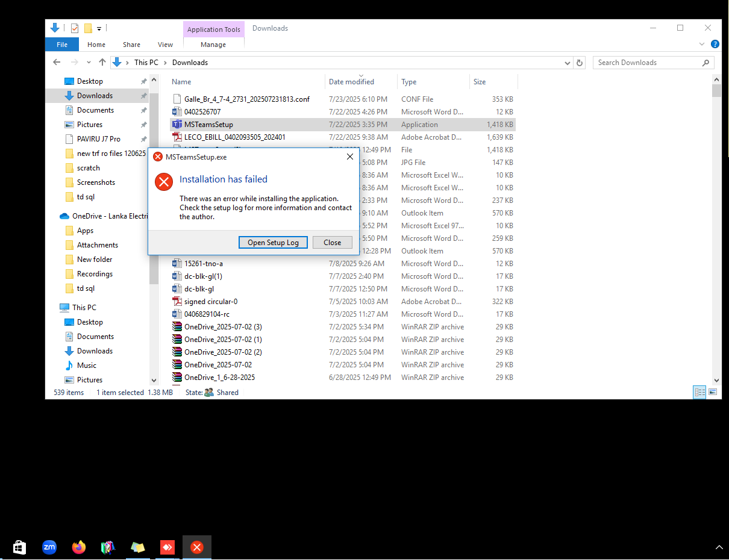729x560 pixels.
Task: Open address bar history dropdown
Action: click(568, 63)
